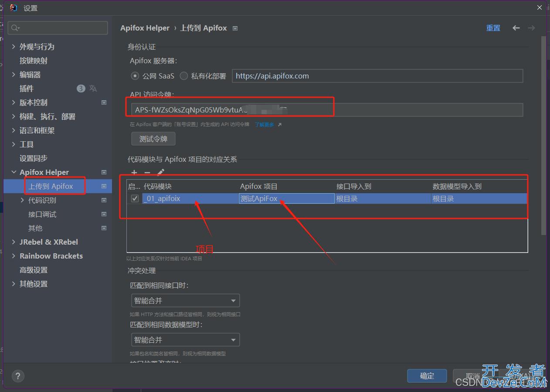The height and width of the screenshot is (392, 550).
Task: Open the 按键映射 settings page
Action: pyautogui.click(x=34, y=61)
